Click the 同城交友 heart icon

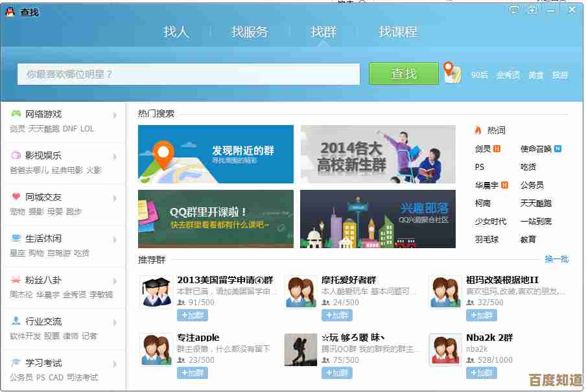pos(16,197)
